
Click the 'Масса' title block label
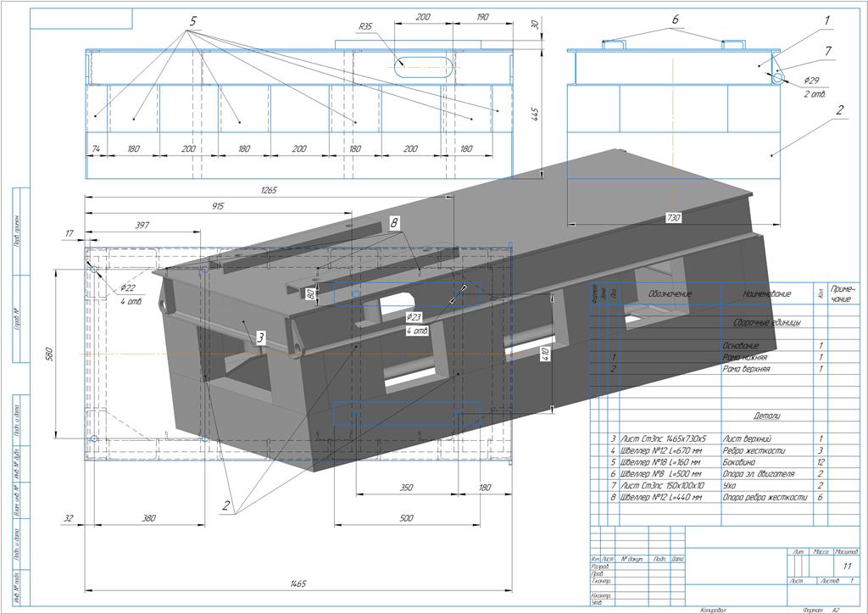[x=821, y=552]
